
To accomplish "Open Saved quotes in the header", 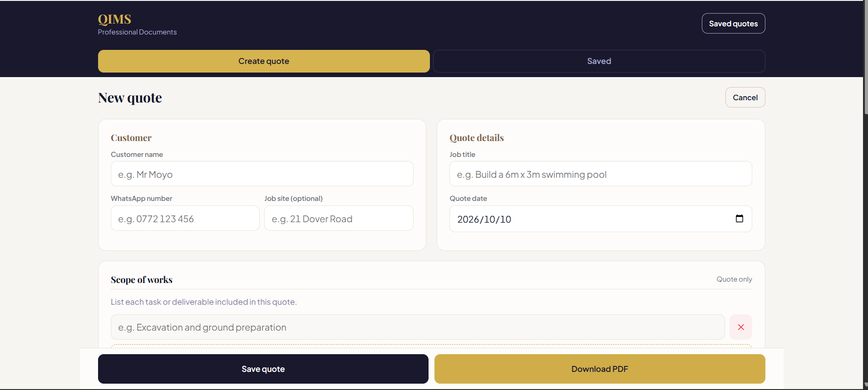I will [733, 24].
